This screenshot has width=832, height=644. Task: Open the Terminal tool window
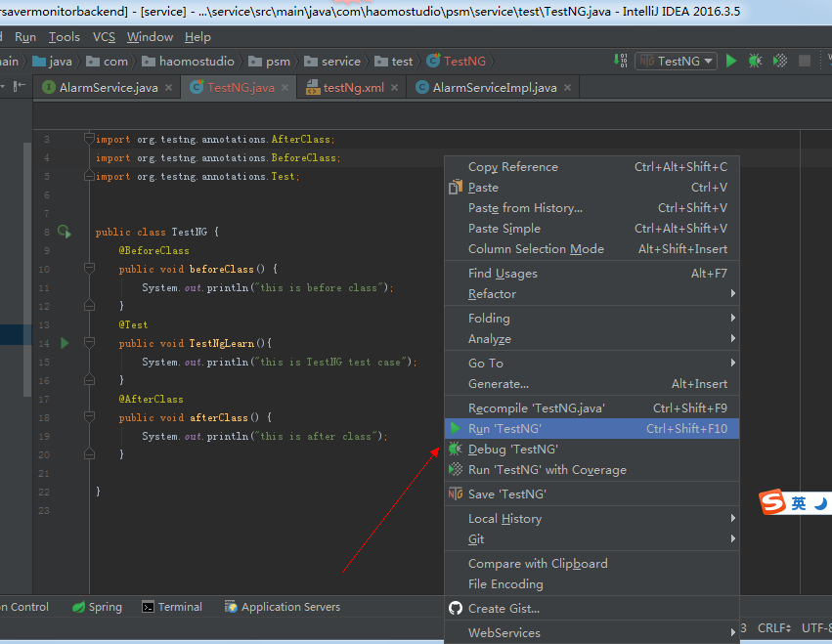(172, 607)
